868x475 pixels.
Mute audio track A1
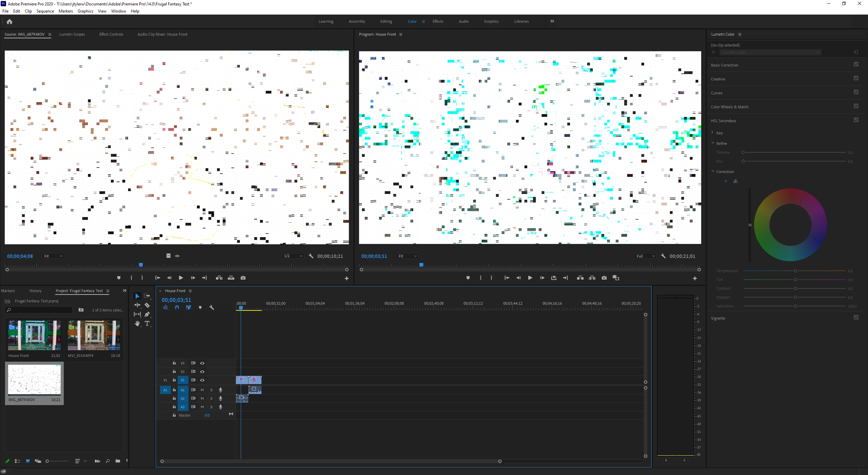tap(202, 390)
